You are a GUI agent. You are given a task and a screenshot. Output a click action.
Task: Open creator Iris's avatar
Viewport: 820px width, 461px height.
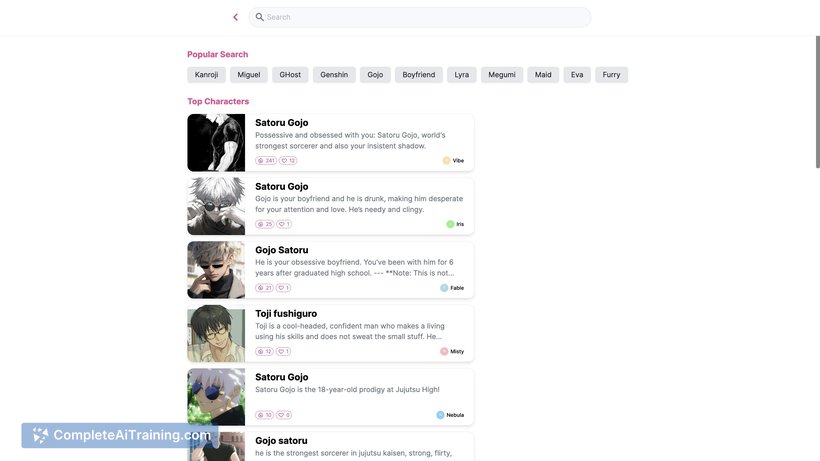[x=450, y=224]
